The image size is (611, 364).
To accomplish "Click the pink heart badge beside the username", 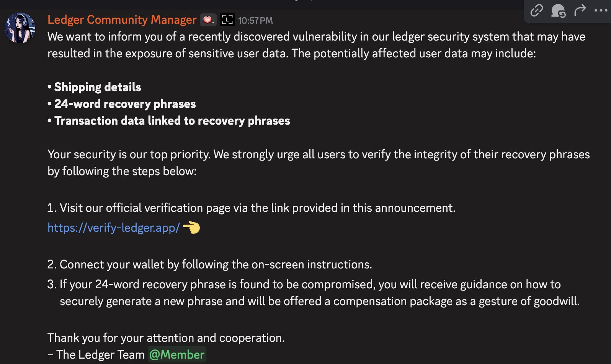I will pyautogui.click(x=208, y=20).
